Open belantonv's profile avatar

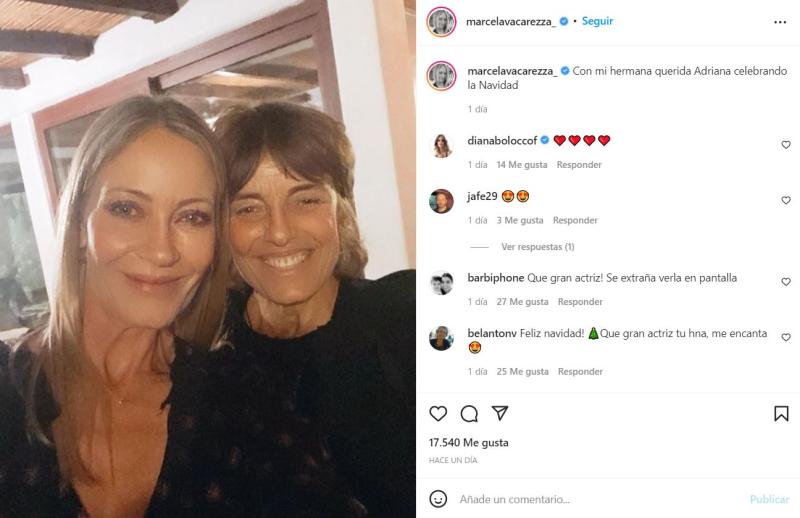(441, 338)
